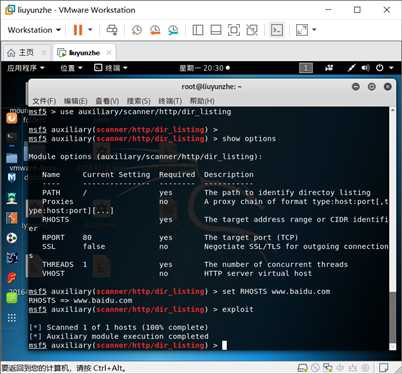Open the snapshot manager
The width and height of the screenshot is (402, 374).
coord(173,30)
